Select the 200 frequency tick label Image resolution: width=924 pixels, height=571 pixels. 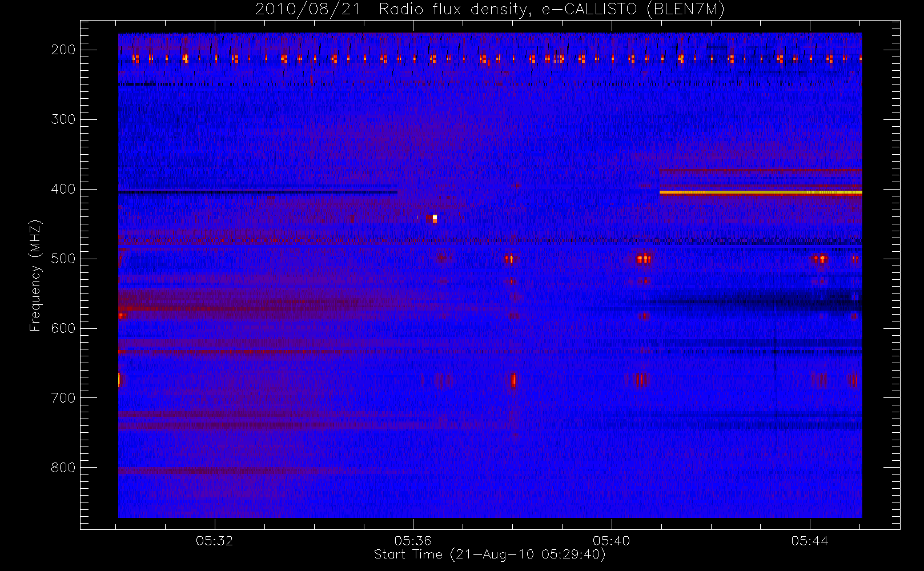(x=63, y=50)
